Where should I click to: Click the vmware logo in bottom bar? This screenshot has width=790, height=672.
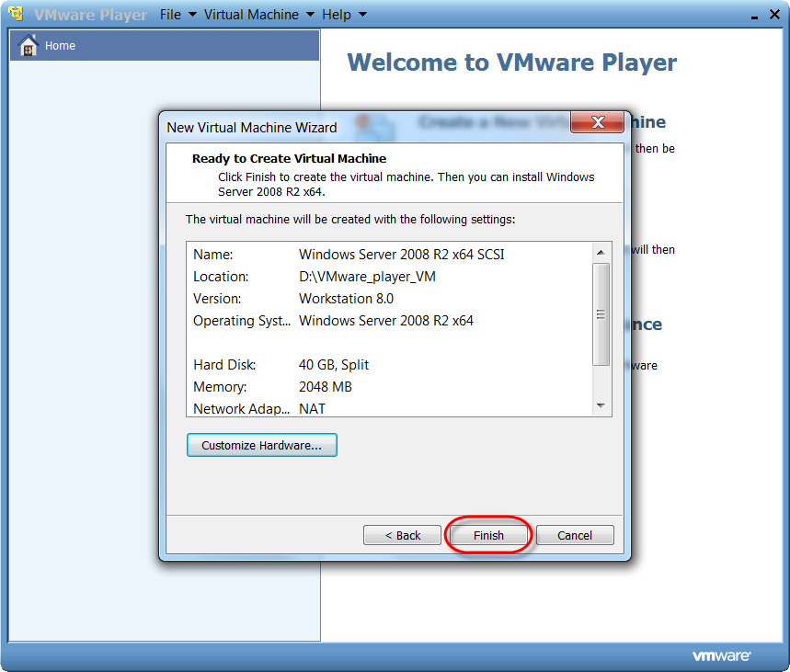(x=721, y=655)
